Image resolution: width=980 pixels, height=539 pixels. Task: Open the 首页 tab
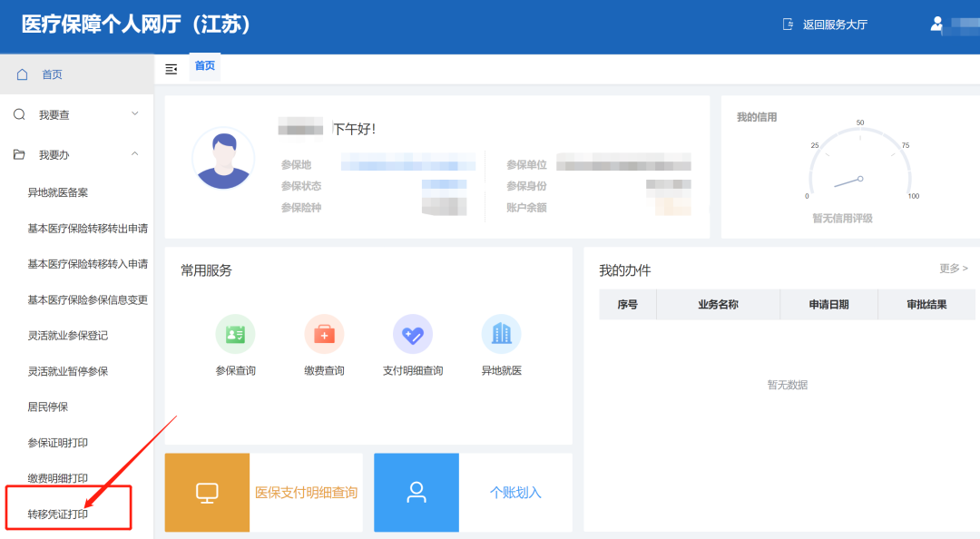(x=205, y=66)
